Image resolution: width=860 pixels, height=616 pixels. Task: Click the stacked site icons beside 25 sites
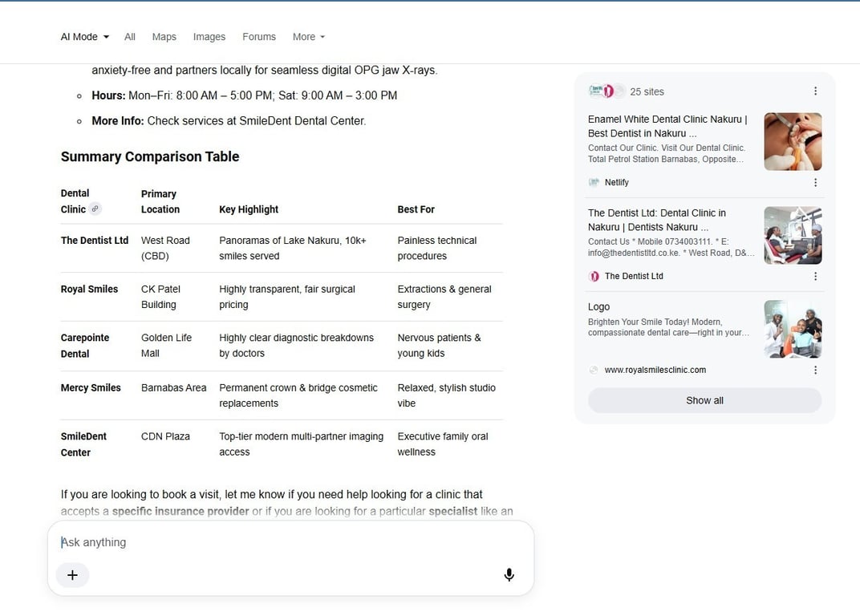606,91
